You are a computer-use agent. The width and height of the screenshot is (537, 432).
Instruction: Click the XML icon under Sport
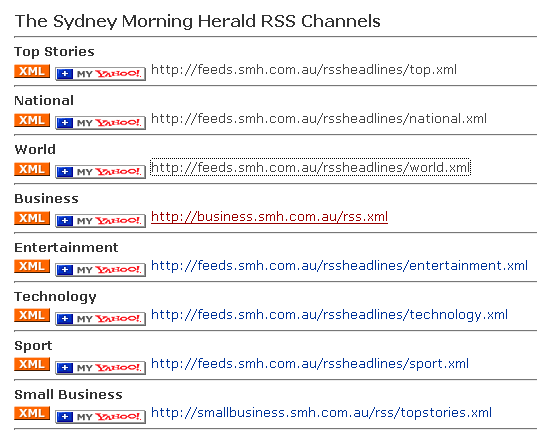pos(32,364)
